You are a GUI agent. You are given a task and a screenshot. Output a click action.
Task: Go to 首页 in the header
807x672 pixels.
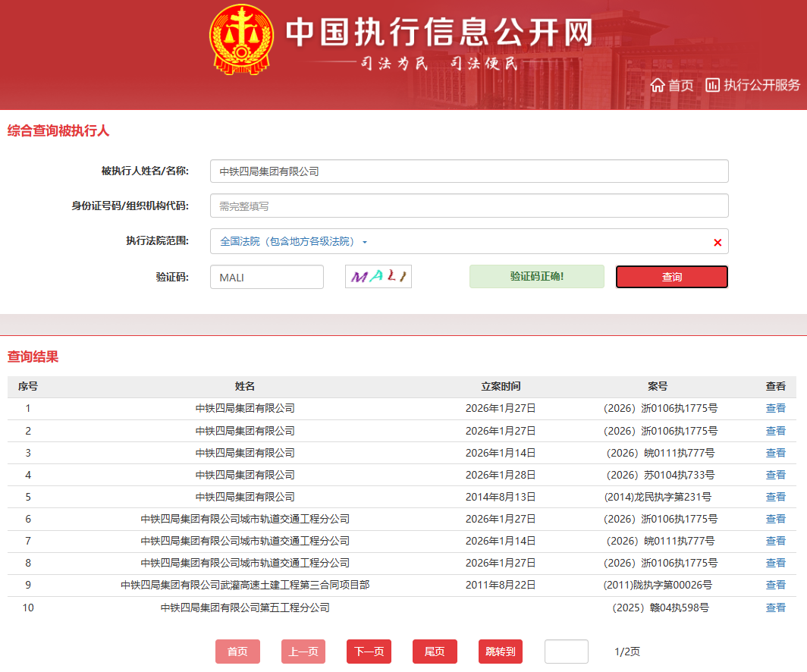(x=680, y=86)
